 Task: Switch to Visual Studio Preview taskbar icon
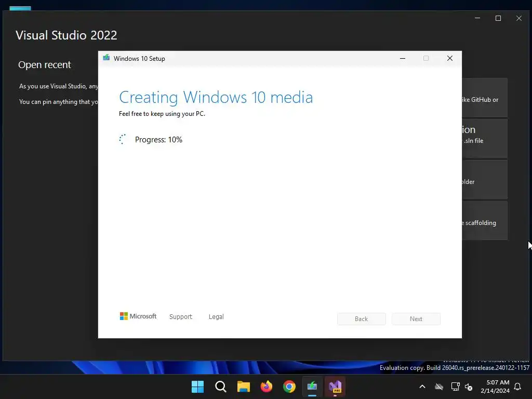[335, 387]
